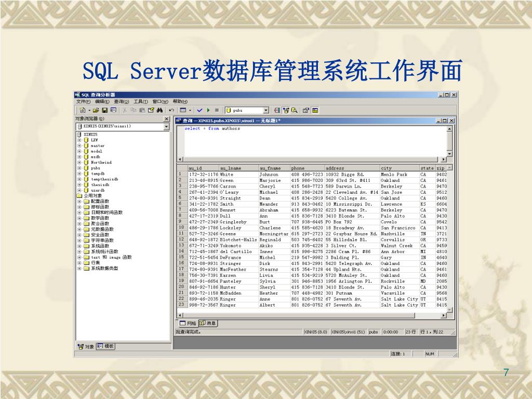The height and width of the screenshot is (399, 532).
Task: Click the New Query toolbar icon
Action: 83,110
